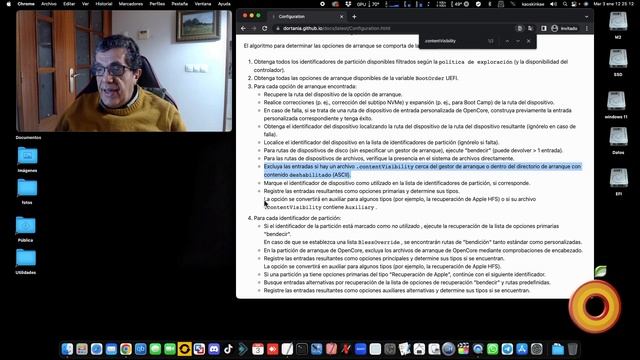640x360 pixels.
Task: Open Telegram from the Dock
Action: [x=507, y=349]
